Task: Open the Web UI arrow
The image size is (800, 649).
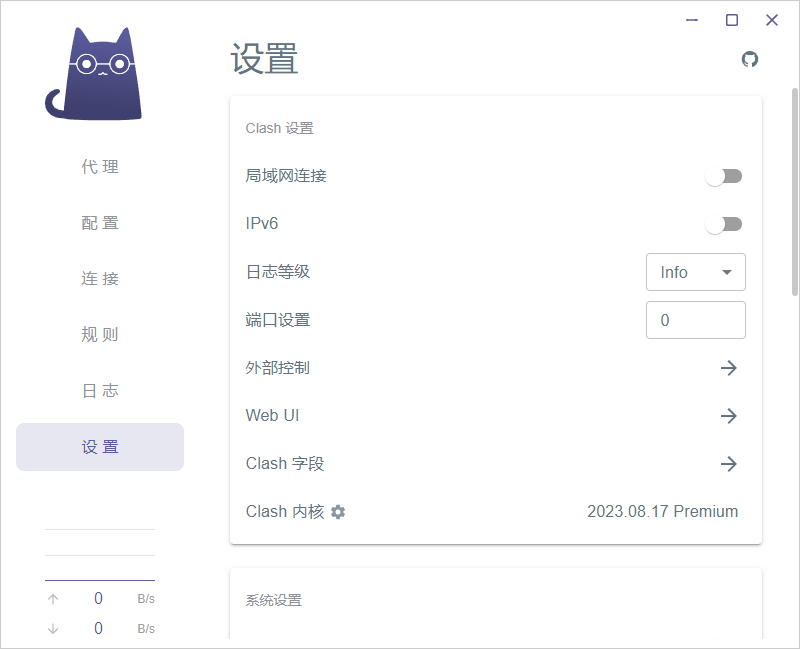Action: 729,416
